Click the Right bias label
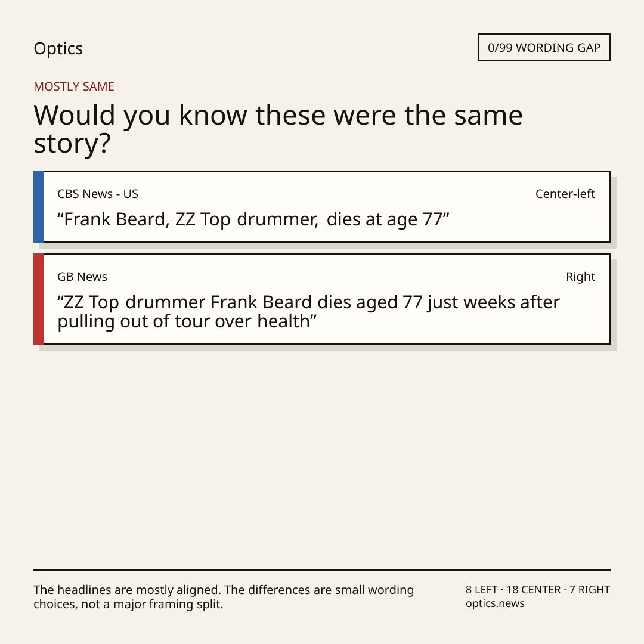Image resolution: width=644 pixels, height=644 pixels. [x=580, y=277]
